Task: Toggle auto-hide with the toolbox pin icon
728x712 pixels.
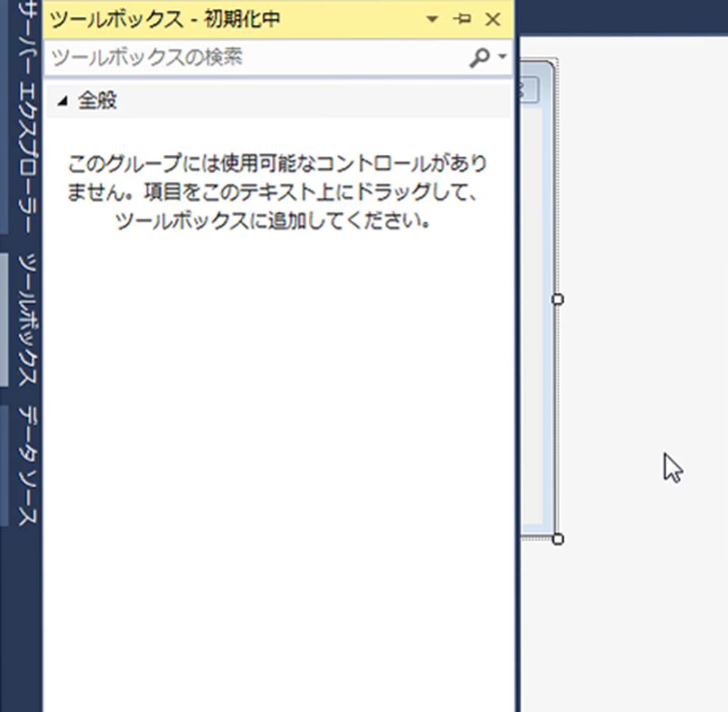Action: tap(463, 19)
